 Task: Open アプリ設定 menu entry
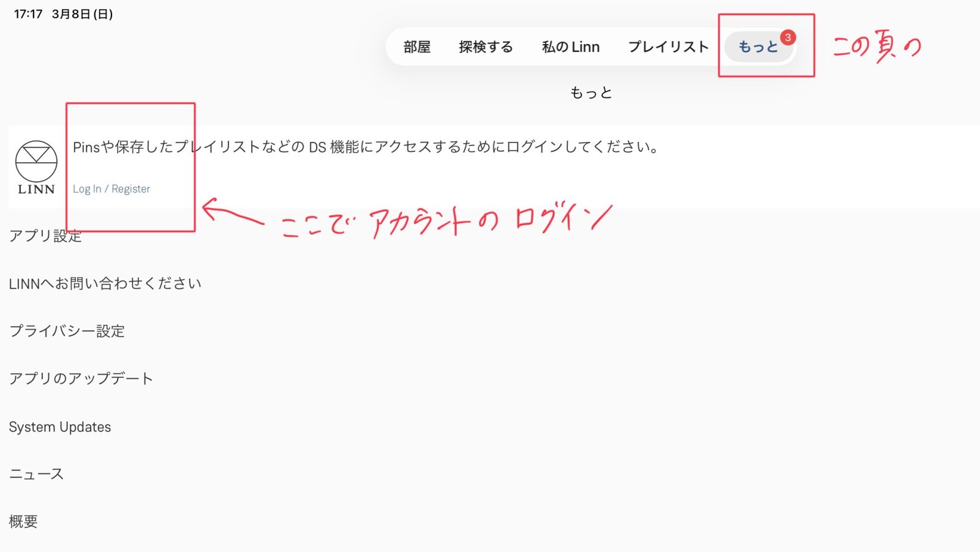point(45,236)
